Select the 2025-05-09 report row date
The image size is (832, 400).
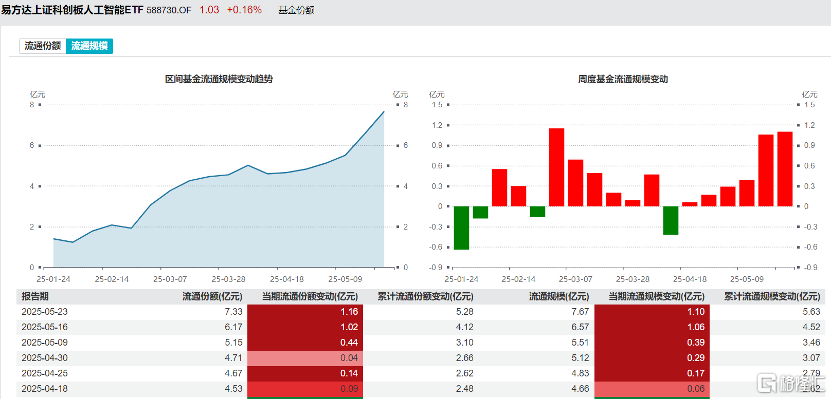[45, 342]
